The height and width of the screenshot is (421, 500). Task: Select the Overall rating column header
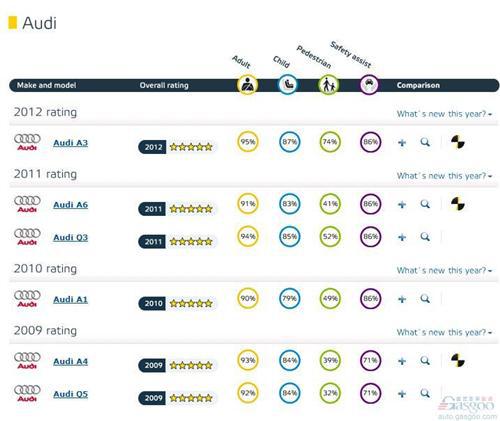click(x=164, y=85)
